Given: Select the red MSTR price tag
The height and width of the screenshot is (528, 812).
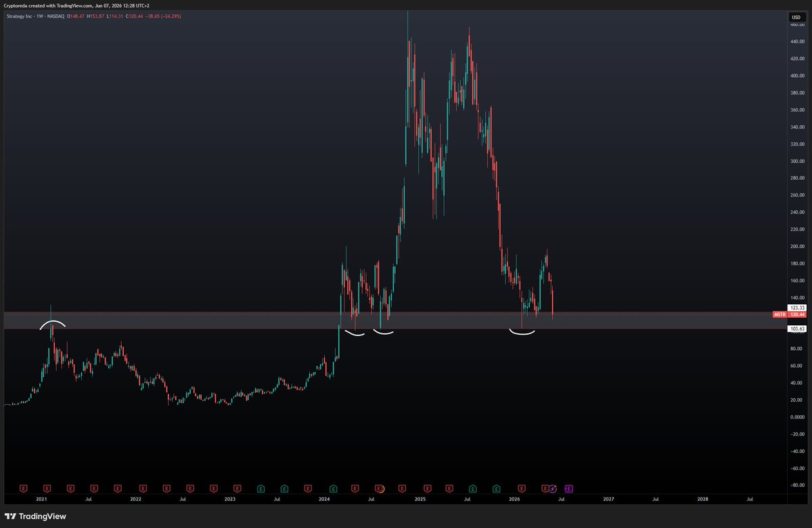Looking at the screenshot, I should [x=780, y=314].
